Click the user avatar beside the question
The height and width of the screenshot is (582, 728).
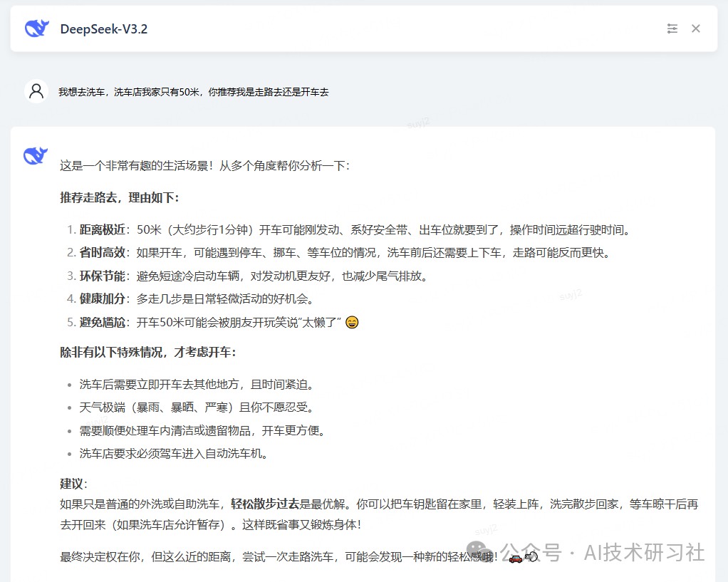(x=36, y=91)
